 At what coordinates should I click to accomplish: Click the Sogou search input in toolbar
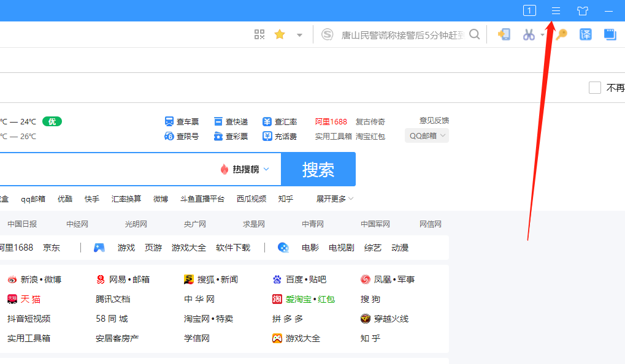tap(402, 35)
